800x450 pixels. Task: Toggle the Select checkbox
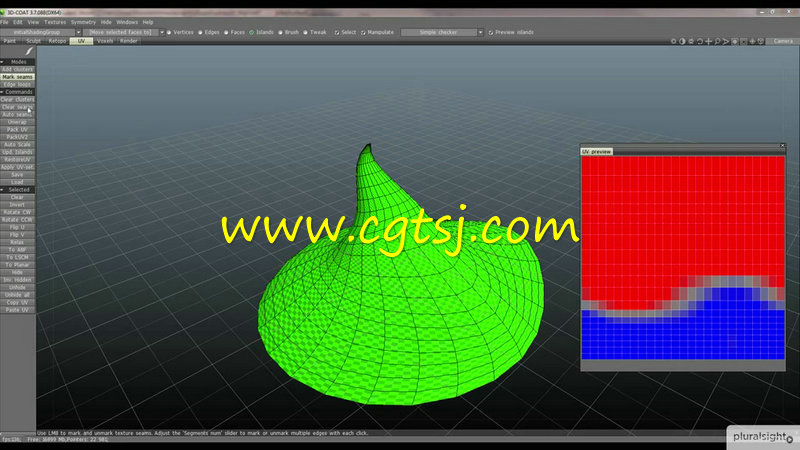[x=337, y=32]
